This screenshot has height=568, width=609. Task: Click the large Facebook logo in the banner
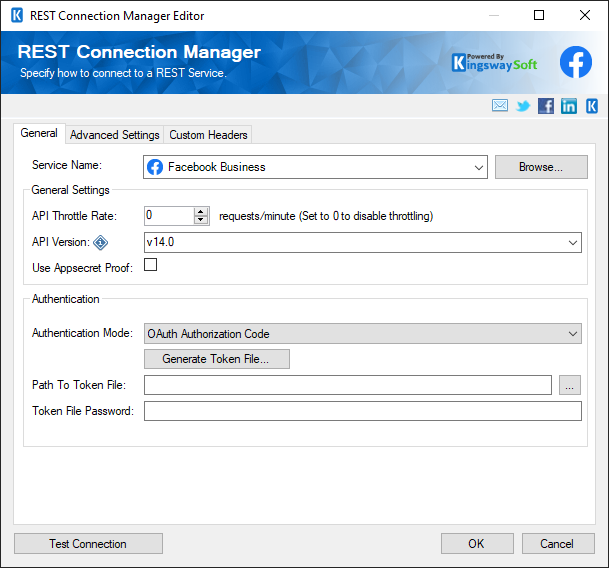(x=576, y=62)
